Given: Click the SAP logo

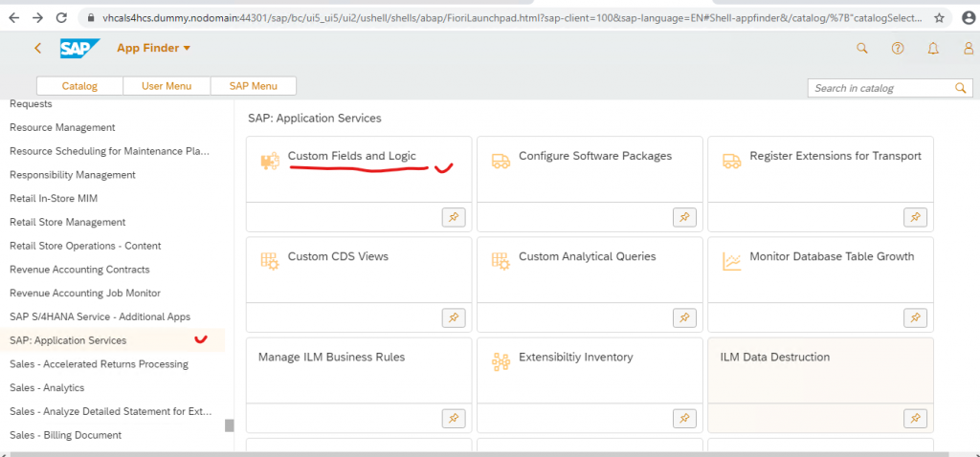Looking at the screenshot, I should click(x=80, y=48).
